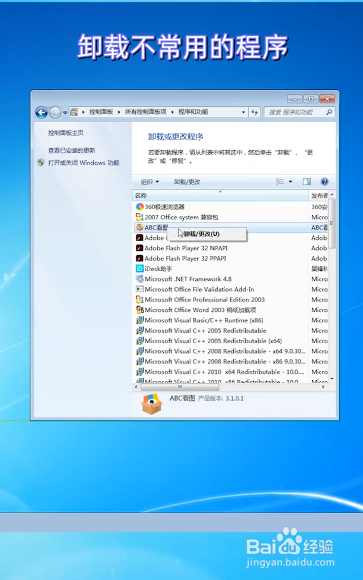
Task: Click Visual Basic/C++ Runtime (x86) icon
Action: pyautogui.click(x=140, y=320)
